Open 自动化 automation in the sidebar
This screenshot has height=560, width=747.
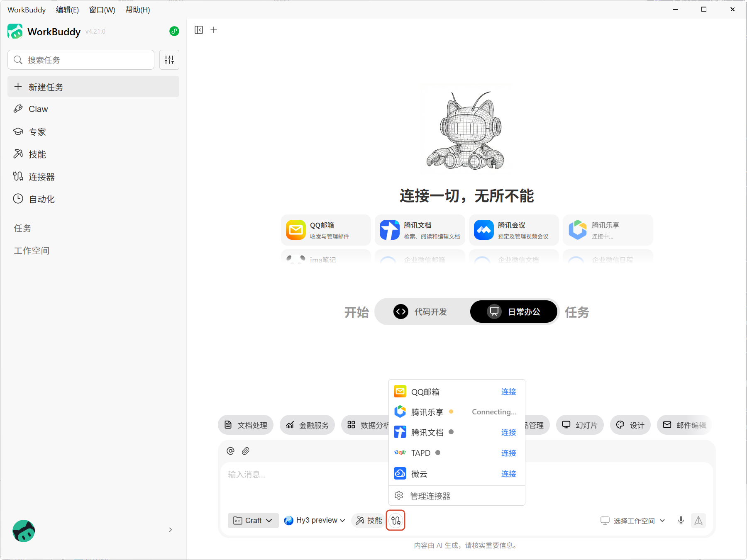[x=93, y=199]
